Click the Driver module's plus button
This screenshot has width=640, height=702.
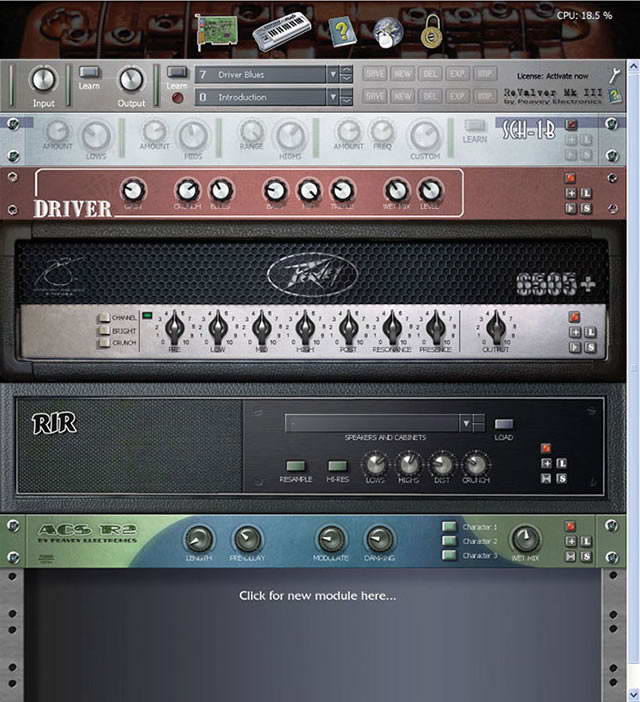571,193
